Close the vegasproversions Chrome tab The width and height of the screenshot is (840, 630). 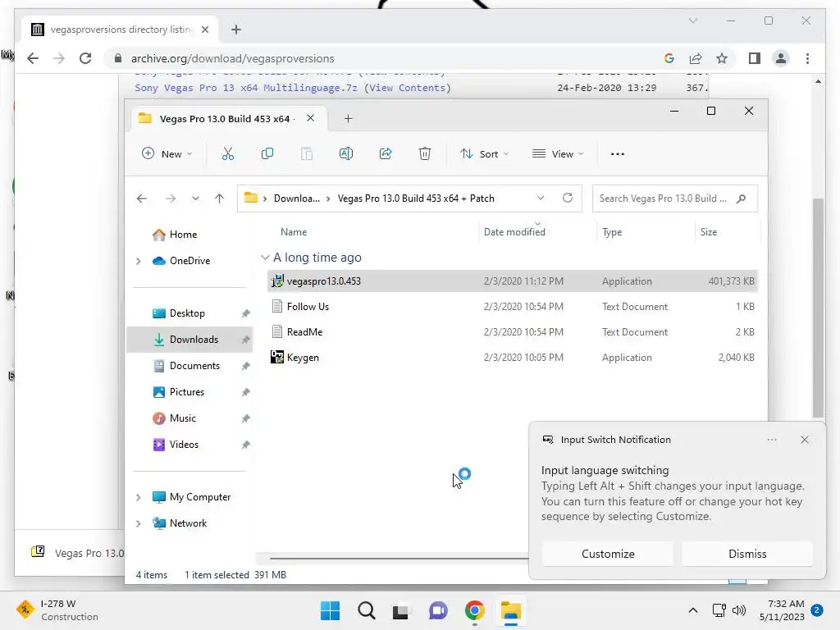pyautogui.click(x=204, y=30)
